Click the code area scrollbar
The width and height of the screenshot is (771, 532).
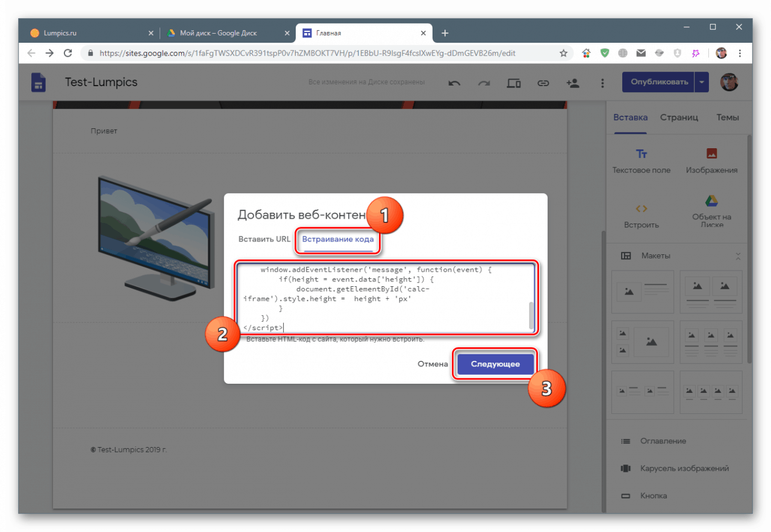coord(531,315)
